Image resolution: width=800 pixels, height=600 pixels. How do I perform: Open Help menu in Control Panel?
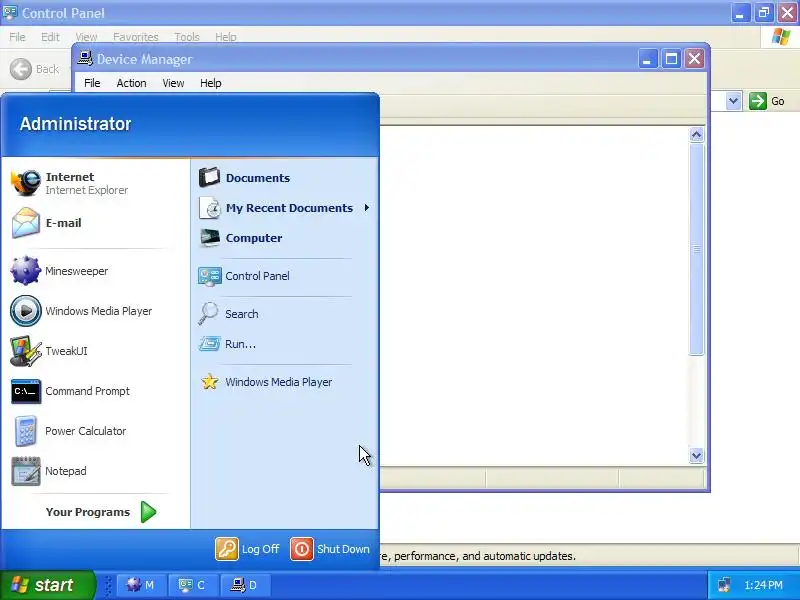(226, 37)
